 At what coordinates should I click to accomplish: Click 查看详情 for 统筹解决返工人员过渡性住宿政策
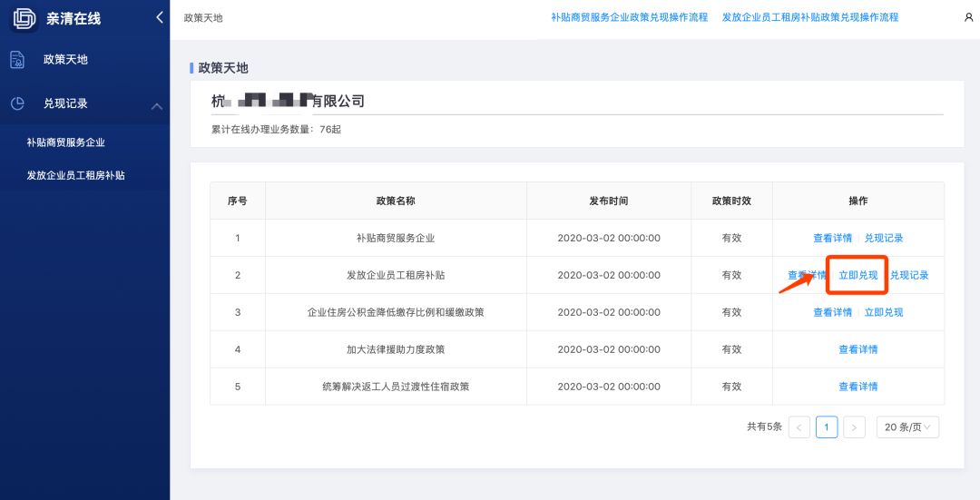(x=858, y=387)
